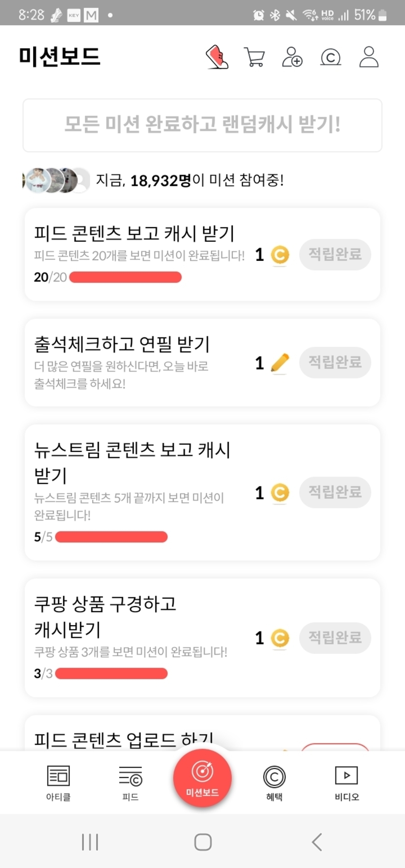The image size is (405, 868).
Task: Go to the 혜택 tab
Action: coord(274,783)
